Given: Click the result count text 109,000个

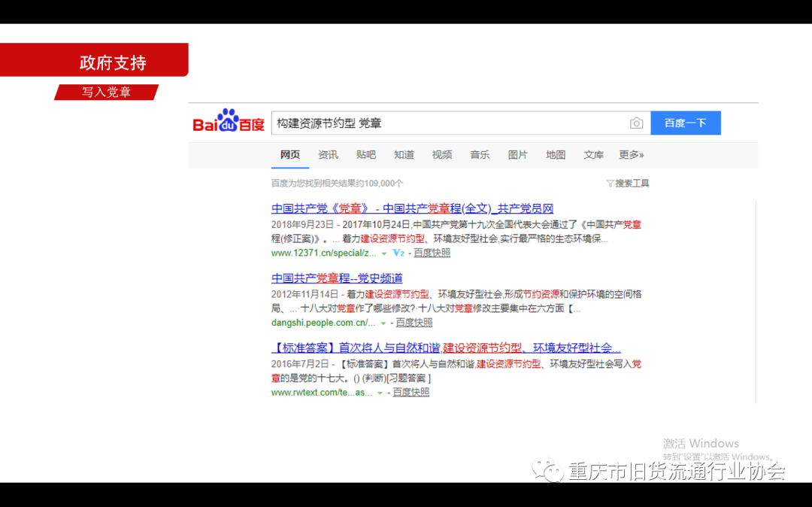Looking at the screenshot, I should pyautogui.click(x=383, y=184).
